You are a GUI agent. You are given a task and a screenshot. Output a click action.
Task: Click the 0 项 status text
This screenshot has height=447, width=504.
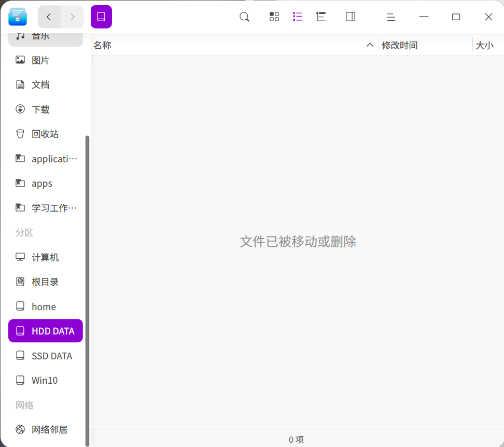pyautogui.click(x=296, y=440)
